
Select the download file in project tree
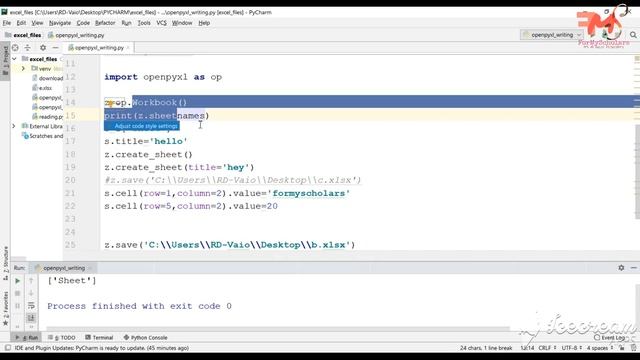[x=48, y=78]
